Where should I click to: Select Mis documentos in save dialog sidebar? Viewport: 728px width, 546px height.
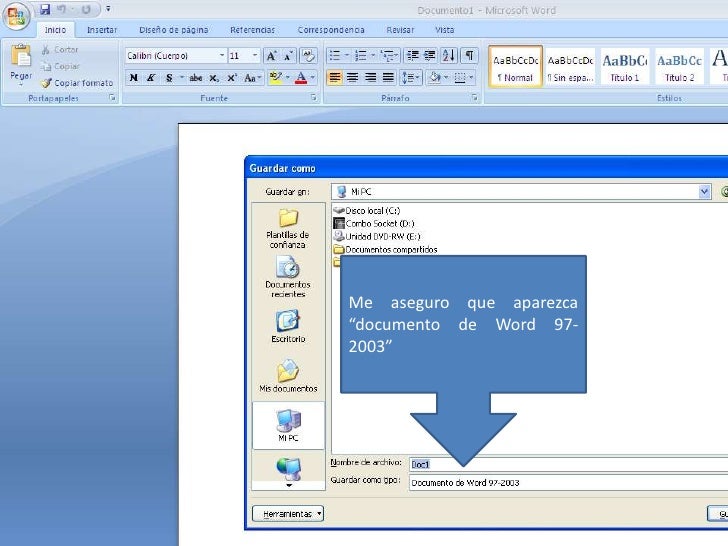(288, 376)
